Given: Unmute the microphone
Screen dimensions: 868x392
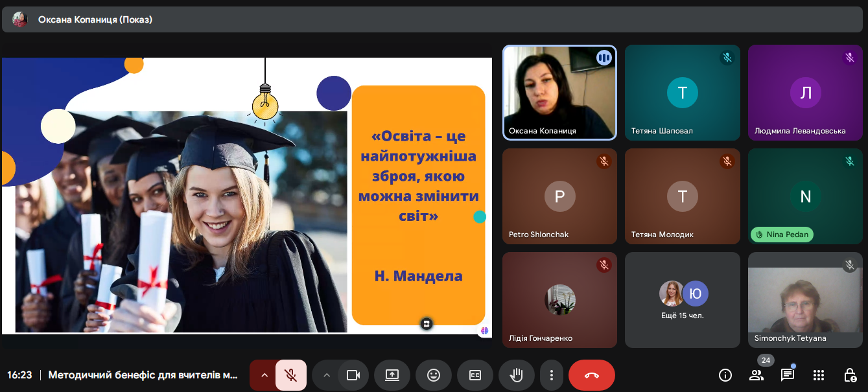Looking at the screenshot, I should (291, 375).
